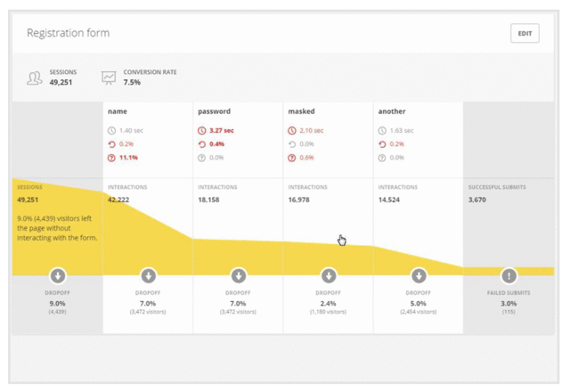Click the 2,454 visitors count
This screenshot has height=392, width=570.
[418, 312]
